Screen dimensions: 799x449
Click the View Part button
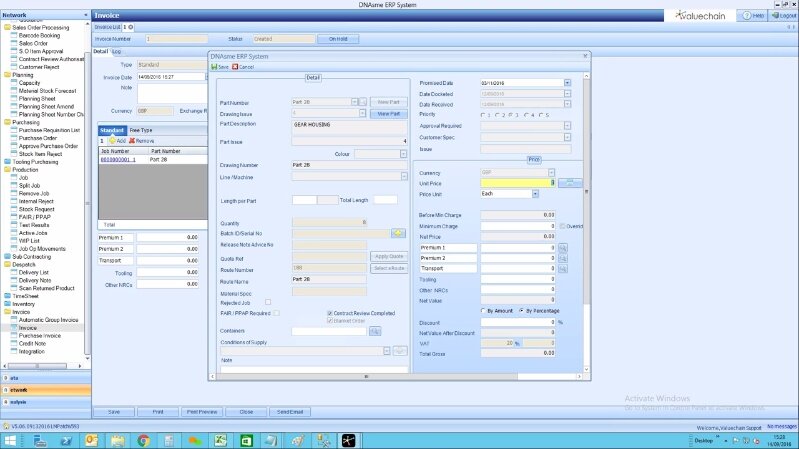point(388,114)
